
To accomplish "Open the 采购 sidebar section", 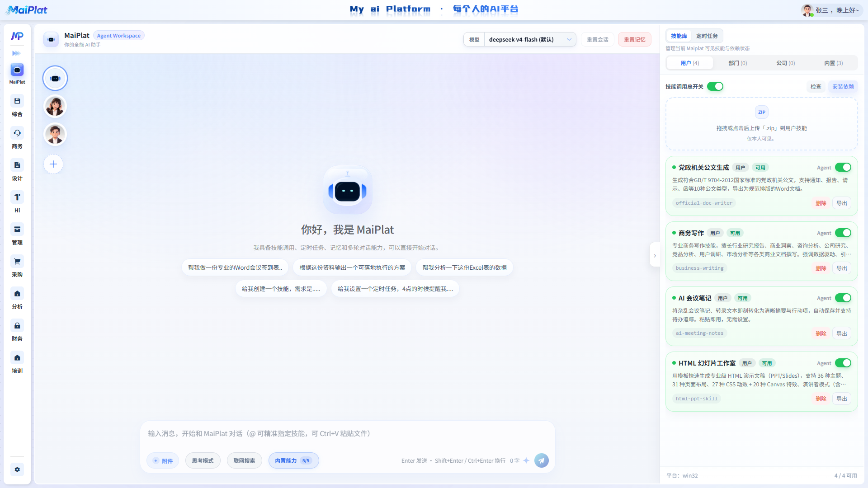I will 17,267.
